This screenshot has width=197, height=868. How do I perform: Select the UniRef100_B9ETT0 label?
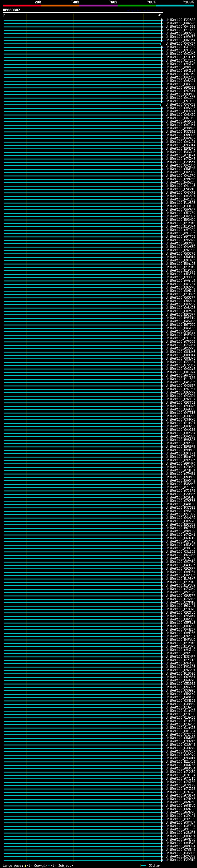pos(180,318)
